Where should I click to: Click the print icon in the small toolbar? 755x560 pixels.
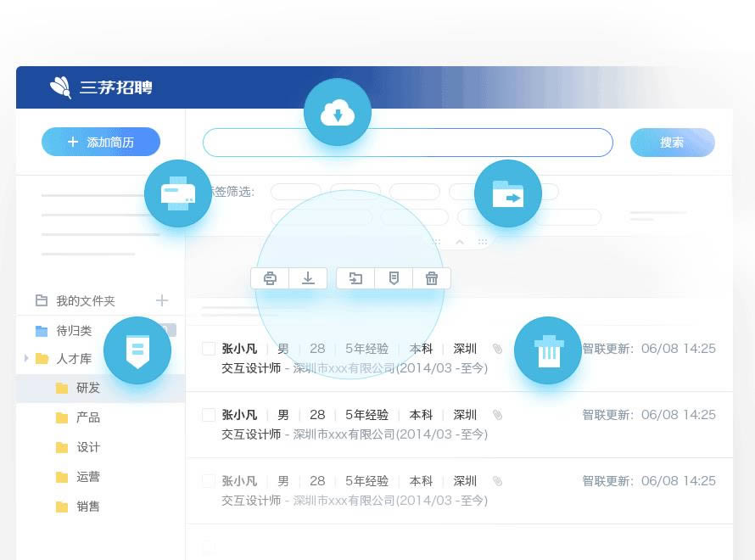tap(270, 278)
